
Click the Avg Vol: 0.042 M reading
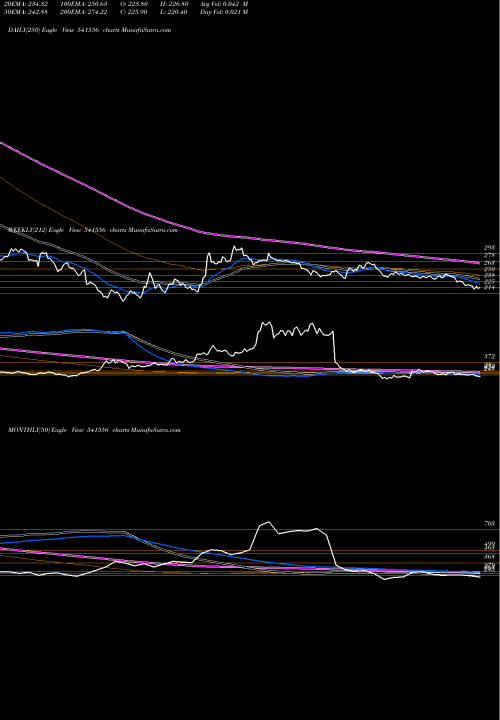pos(224,4)
